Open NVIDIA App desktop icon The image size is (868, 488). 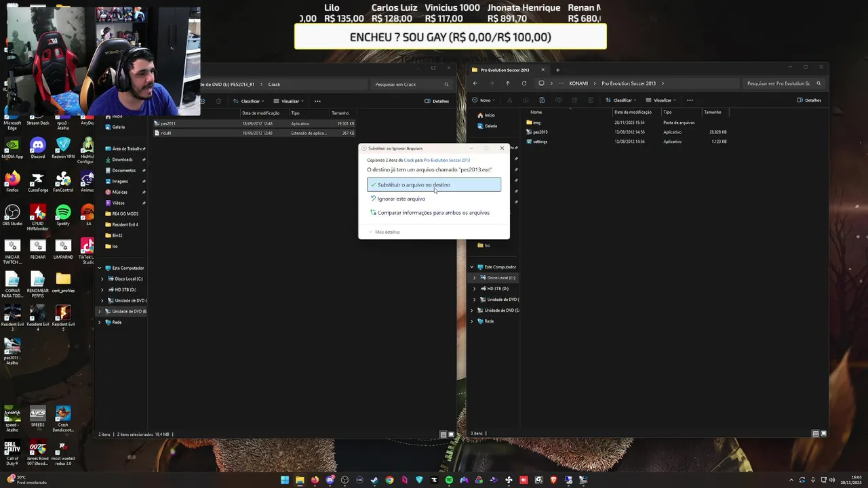[12, 148]
